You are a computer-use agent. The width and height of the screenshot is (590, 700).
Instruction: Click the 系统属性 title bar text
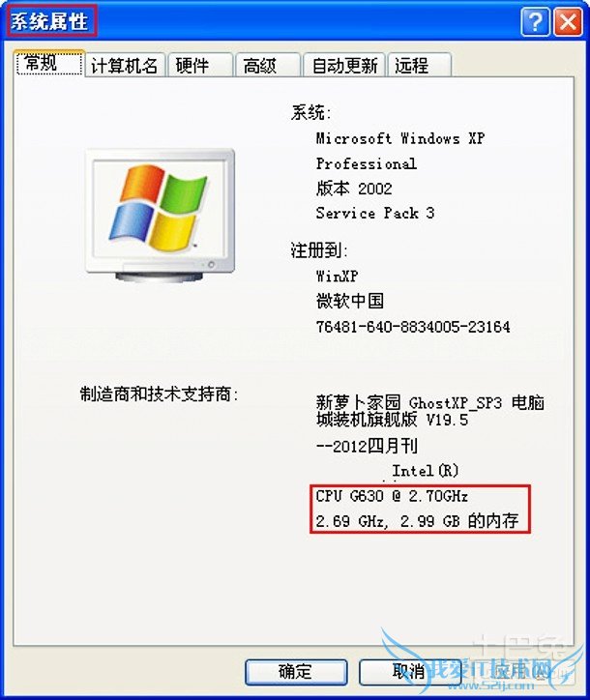pyautogui.click(x=49, y=21)
